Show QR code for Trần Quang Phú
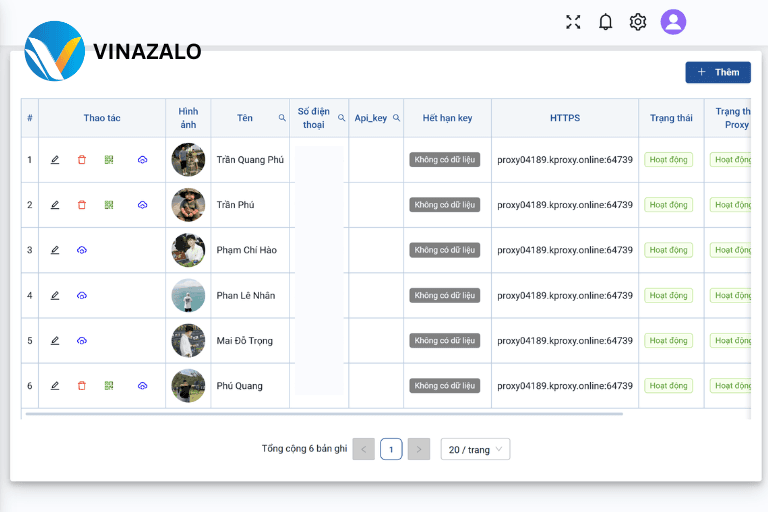 (109, 160)
